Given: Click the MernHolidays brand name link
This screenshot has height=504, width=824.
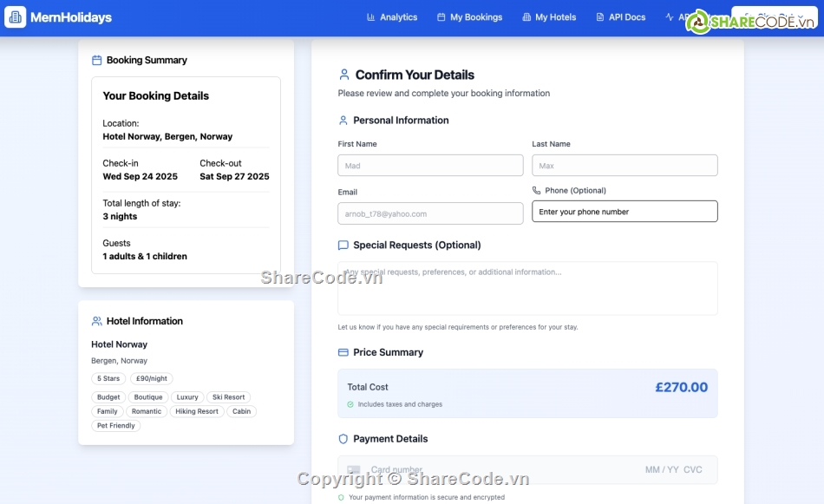Looking at the screenshot, I should 71,17.
